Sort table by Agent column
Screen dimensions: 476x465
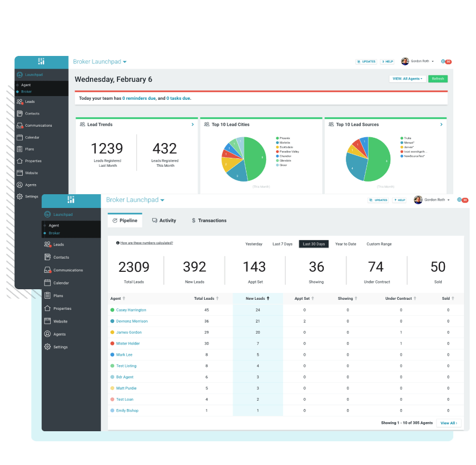click(118, 298)
